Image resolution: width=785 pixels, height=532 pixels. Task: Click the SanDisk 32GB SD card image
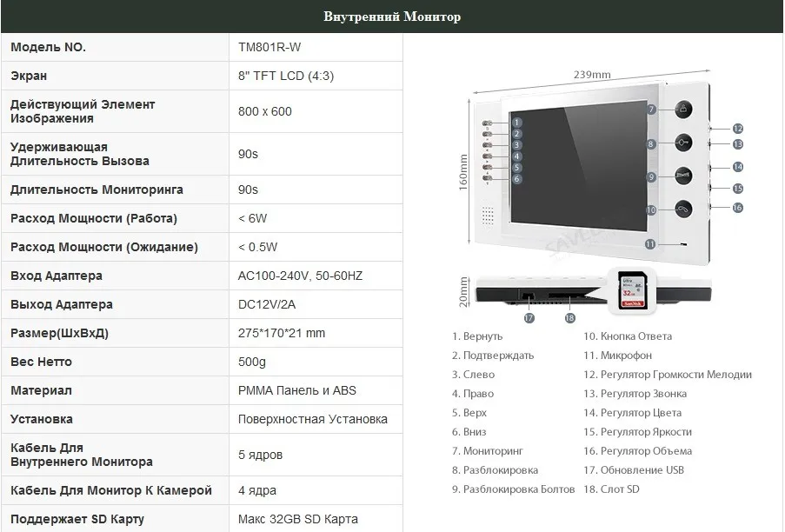coord(632,290)
